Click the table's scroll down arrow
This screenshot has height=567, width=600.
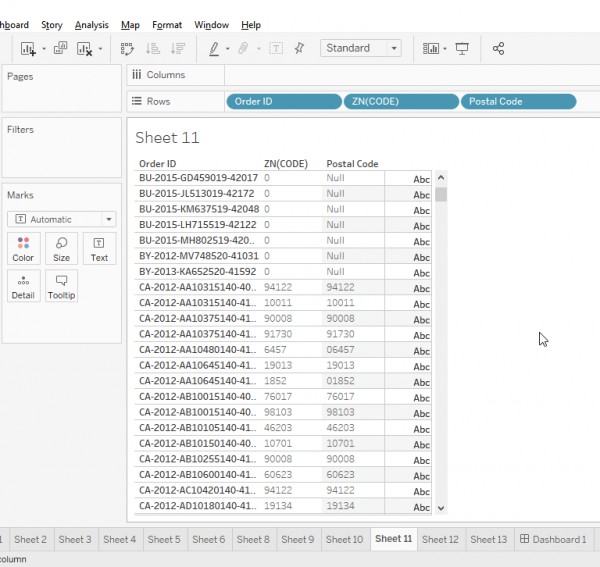tap(441, 508)
